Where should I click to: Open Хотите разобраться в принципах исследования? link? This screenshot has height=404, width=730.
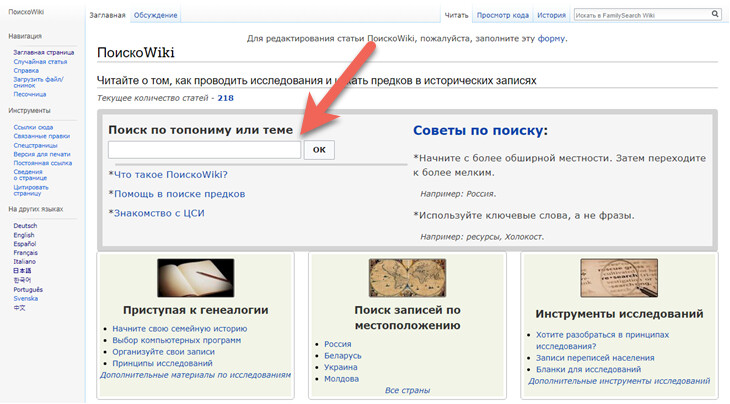[602, 340]
